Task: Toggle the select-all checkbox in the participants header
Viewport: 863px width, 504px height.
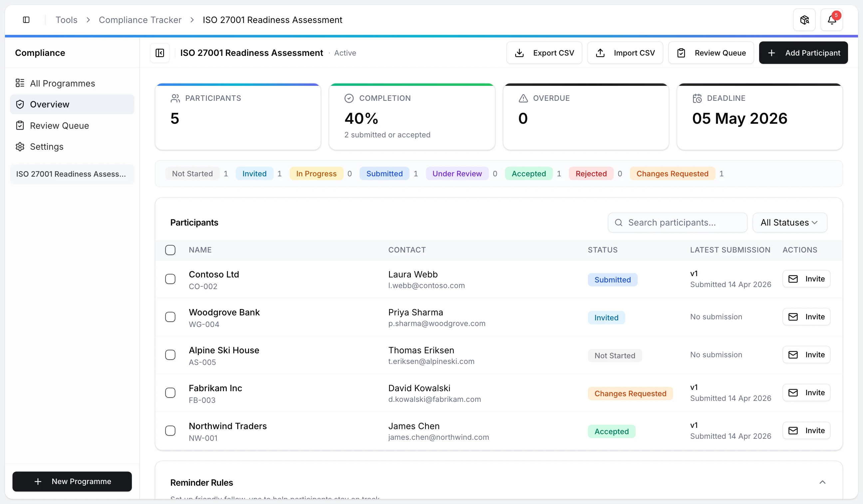Action: click(170, 250)
